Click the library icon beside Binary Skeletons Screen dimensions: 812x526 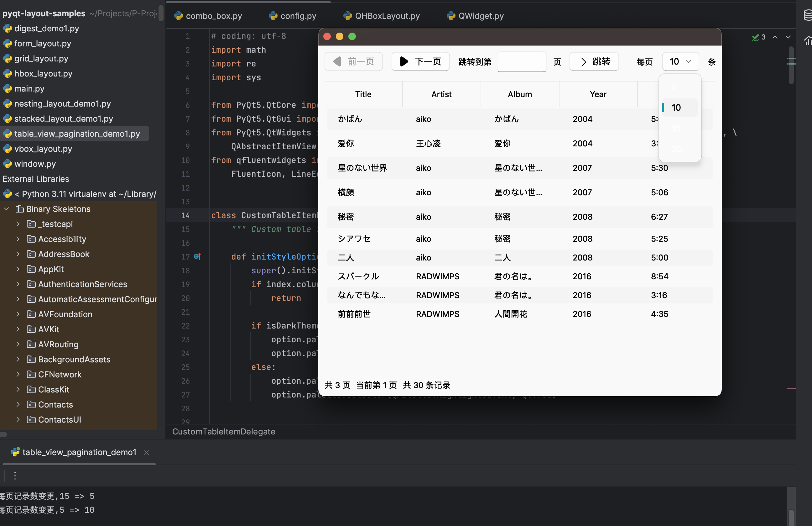pyautogui.click(x=20, y=208)
